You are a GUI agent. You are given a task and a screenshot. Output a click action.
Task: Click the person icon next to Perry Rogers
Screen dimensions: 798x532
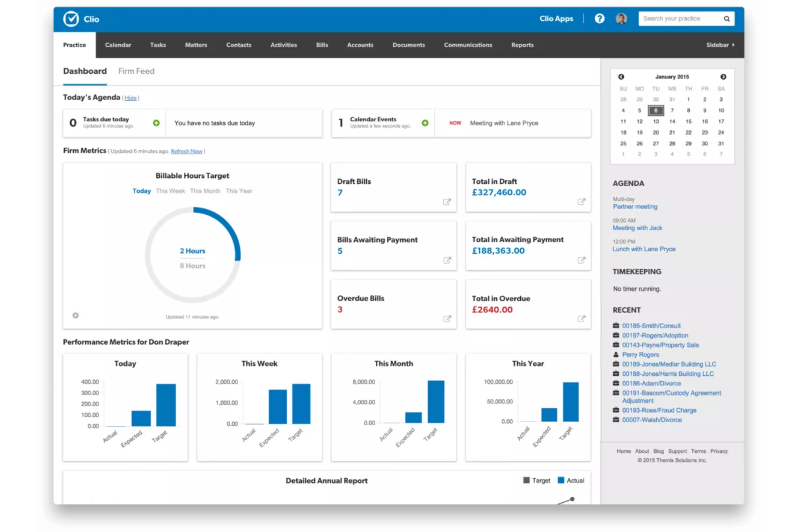616,354
